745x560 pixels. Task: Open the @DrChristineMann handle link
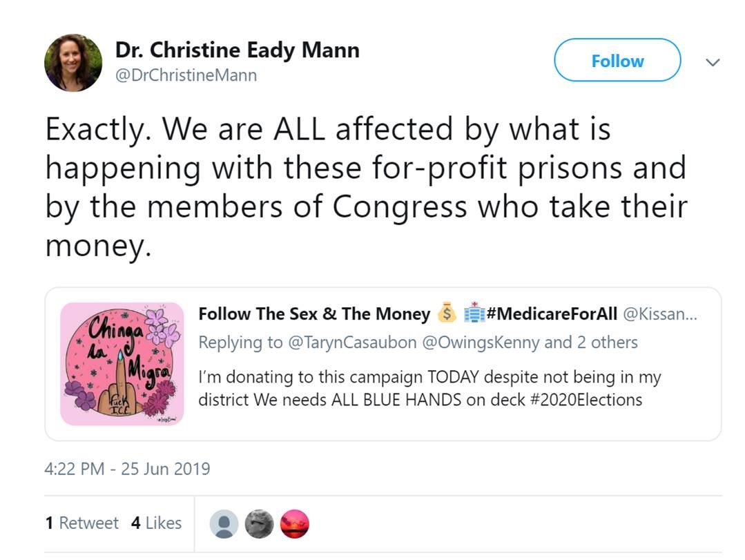(186, 75)
